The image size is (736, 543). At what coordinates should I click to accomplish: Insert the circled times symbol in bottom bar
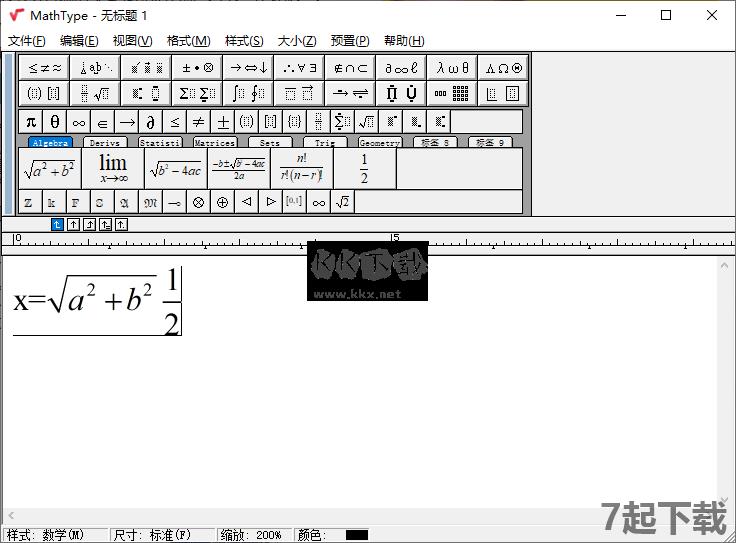coord(199,202)
